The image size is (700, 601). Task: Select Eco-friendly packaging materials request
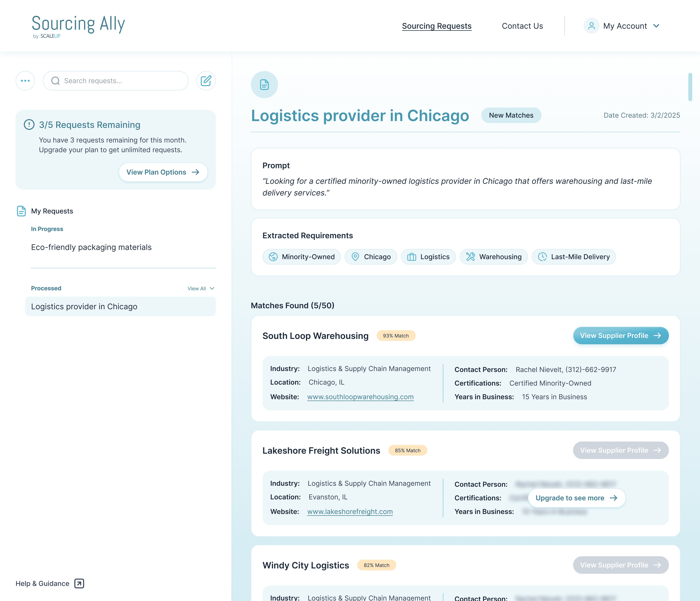(x=91, y=247)
